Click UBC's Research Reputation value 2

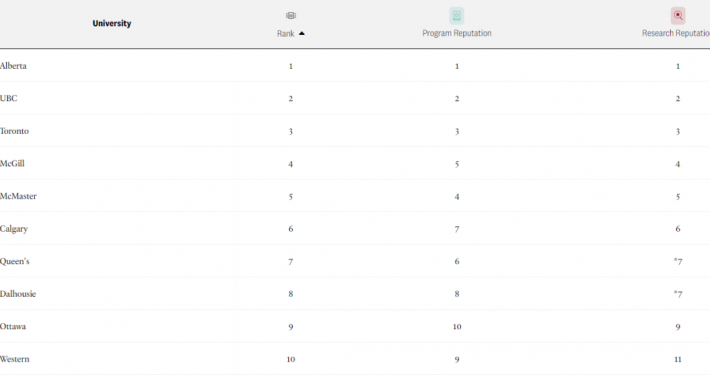click(678, 99)
